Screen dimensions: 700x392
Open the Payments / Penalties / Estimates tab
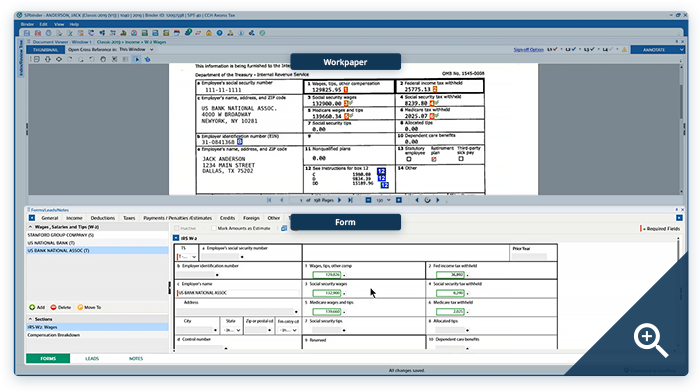(177, 218)
